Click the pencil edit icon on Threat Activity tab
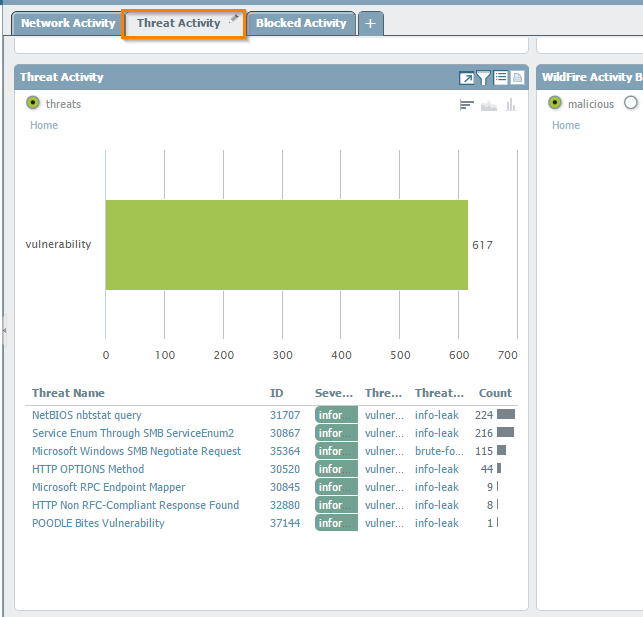This screenshot has height=617, width=643. click(234, 18)
